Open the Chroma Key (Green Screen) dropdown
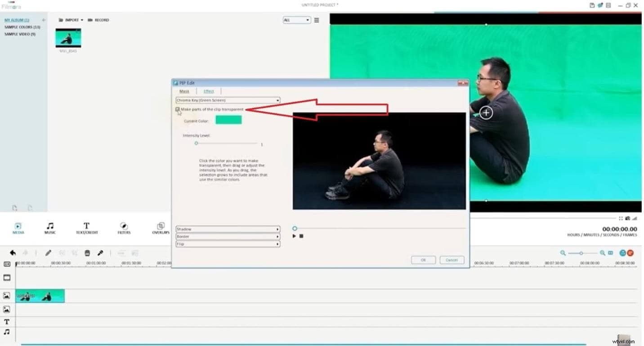The image size is (644, 346). [x=227, y=100]
